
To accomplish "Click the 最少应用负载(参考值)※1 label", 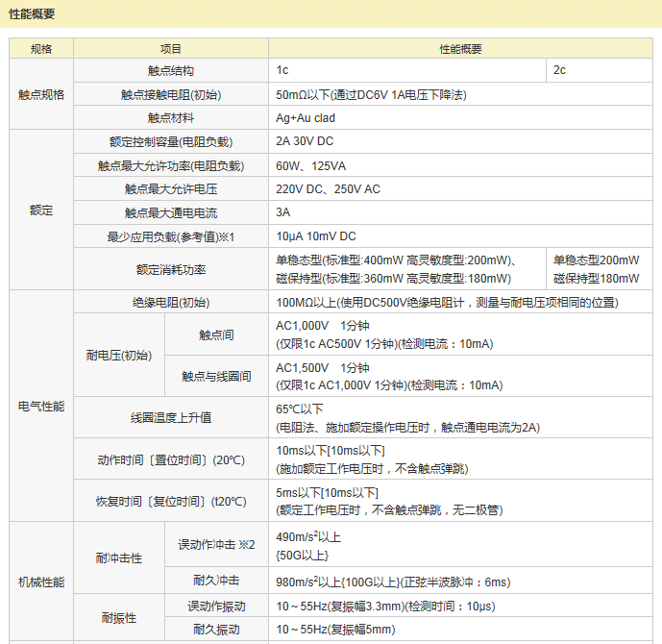I will (171, 236).
